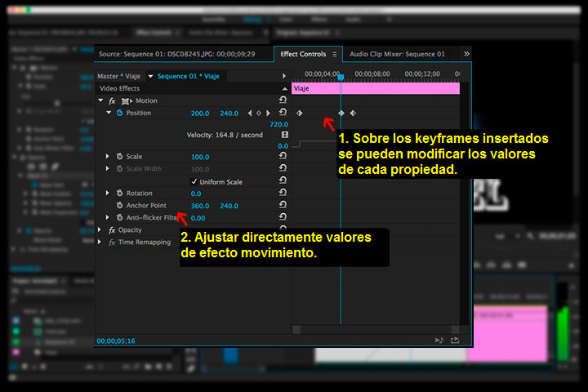Select the pink Viaje clip bar
Image resolution: width=588 pixels, height=392 pixels.
pyautogui.click(x=376, y=88)
